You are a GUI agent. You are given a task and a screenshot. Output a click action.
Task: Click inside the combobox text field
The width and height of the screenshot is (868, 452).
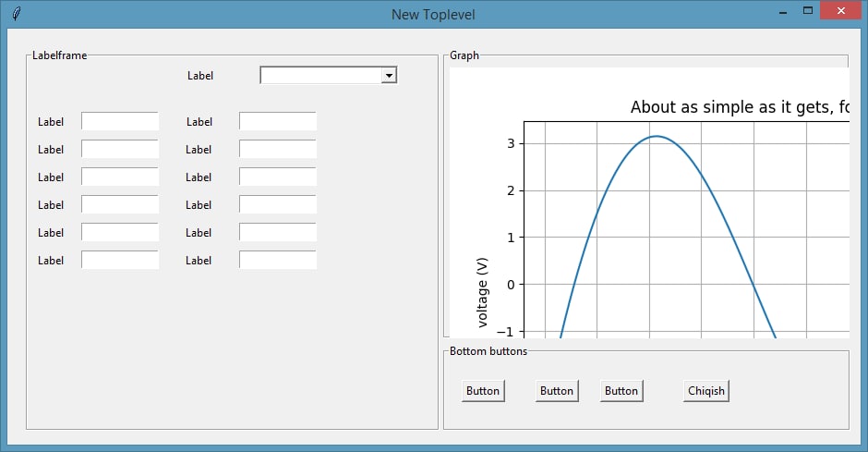[x=321, y=76]
